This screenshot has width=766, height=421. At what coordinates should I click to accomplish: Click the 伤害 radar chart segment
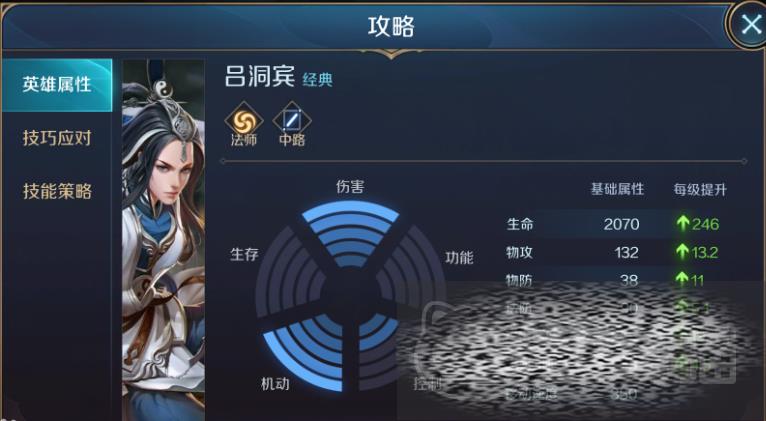[350, 233]
